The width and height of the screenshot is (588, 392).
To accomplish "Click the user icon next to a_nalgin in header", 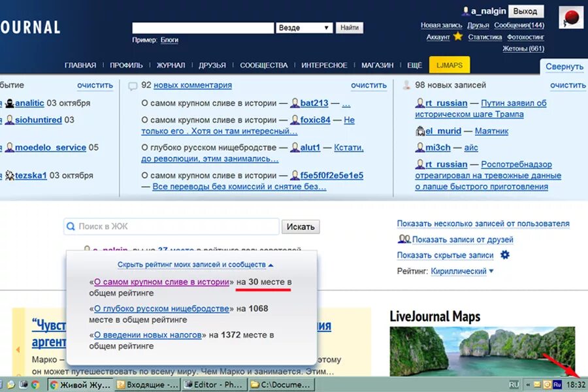I will coord(465,11).
